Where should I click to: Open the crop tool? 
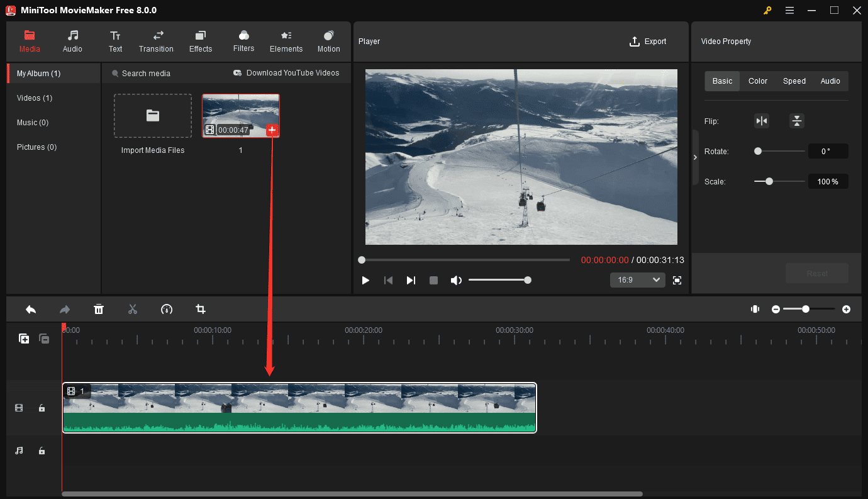201,309
